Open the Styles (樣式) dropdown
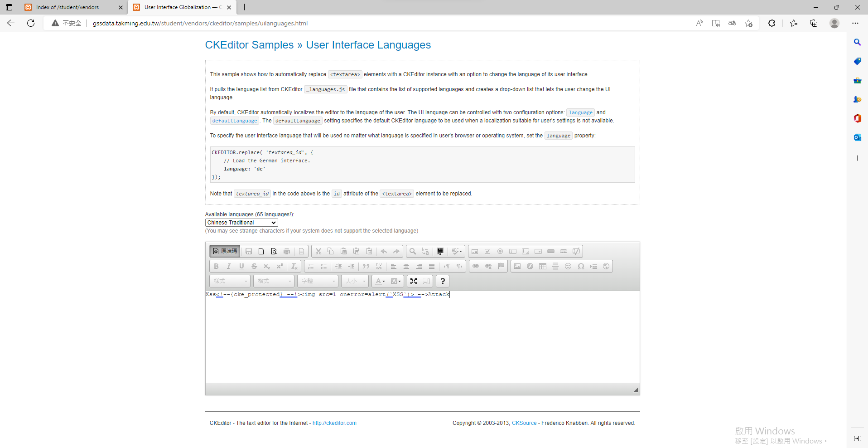Viewport: 868px width, 448px height. [230, 281]
